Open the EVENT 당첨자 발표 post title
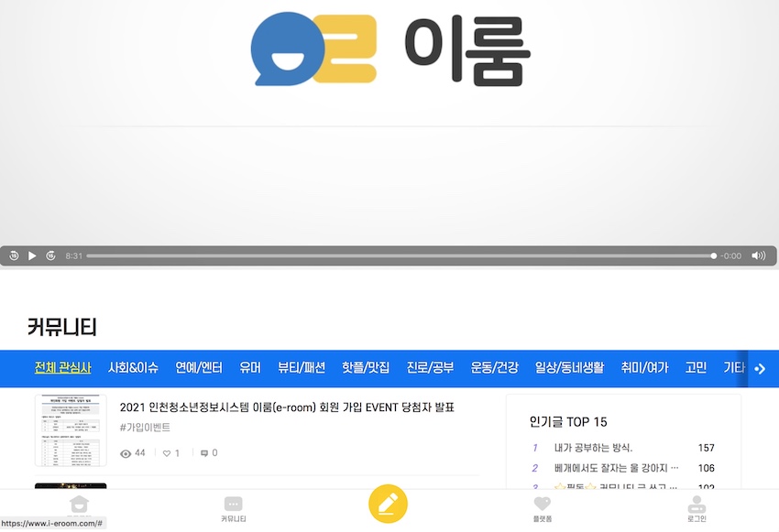 (x=287, y=407)
